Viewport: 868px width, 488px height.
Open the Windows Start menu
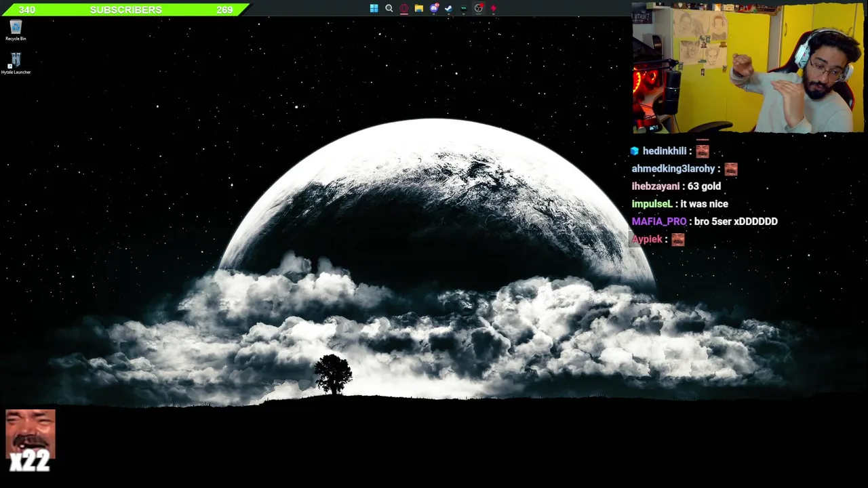click(374, 8)
